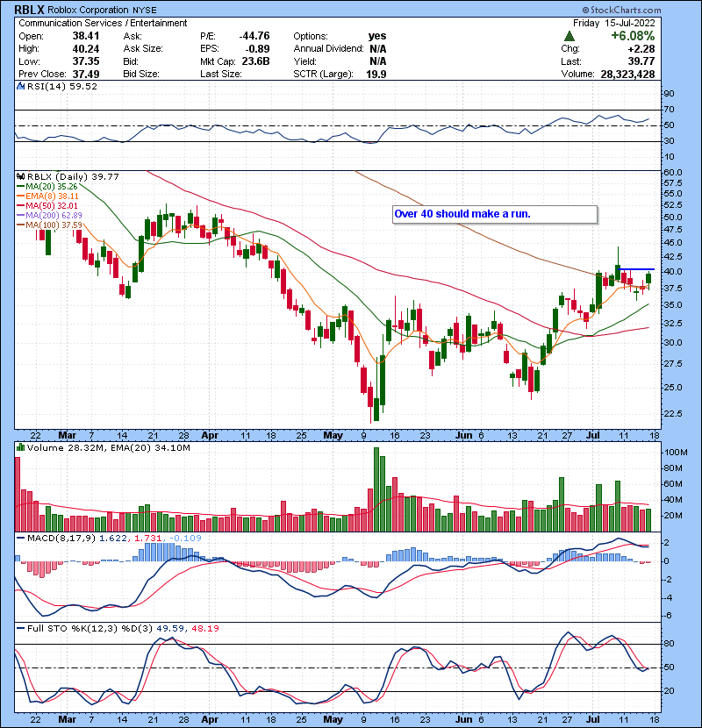Click the orange EMA(8) legend dash
This screenshot has width=702, height=728.
click(20, 196)
